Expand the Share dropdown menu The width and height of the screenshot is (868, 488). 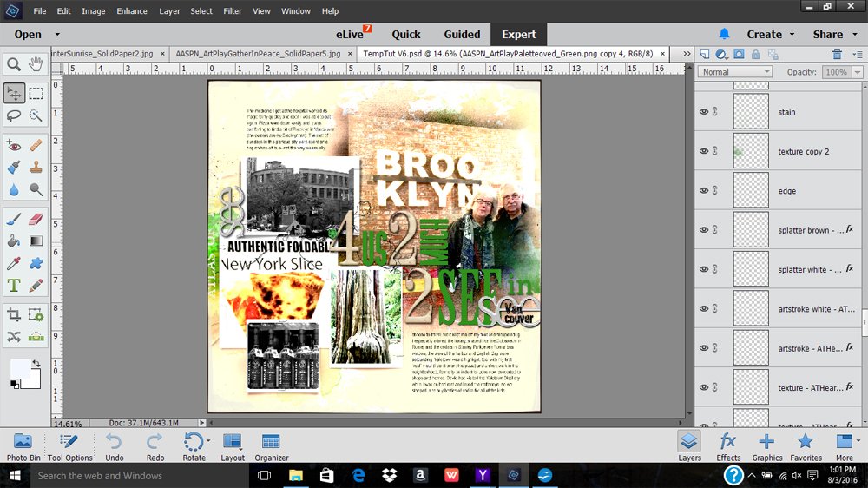coord(835,35)
